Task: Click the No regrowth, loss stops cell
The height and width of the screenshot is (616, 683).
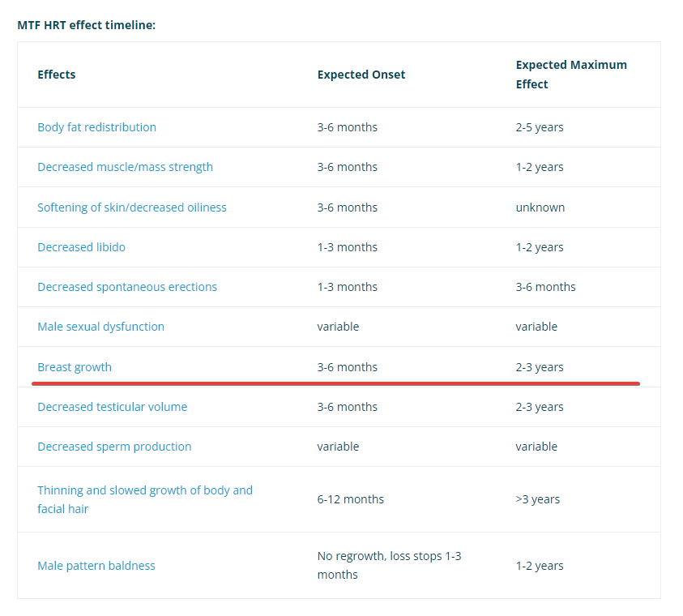Action: coord(389,565)
